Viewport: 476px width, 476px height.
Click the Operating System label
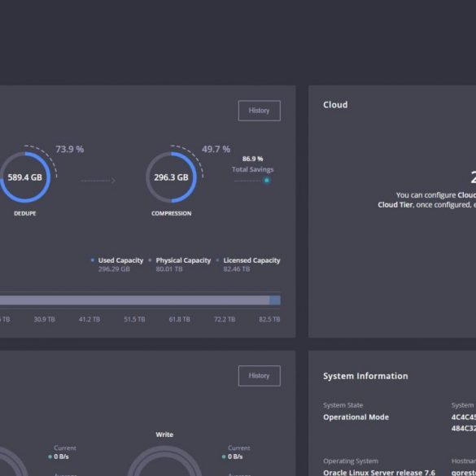(351, 461)
